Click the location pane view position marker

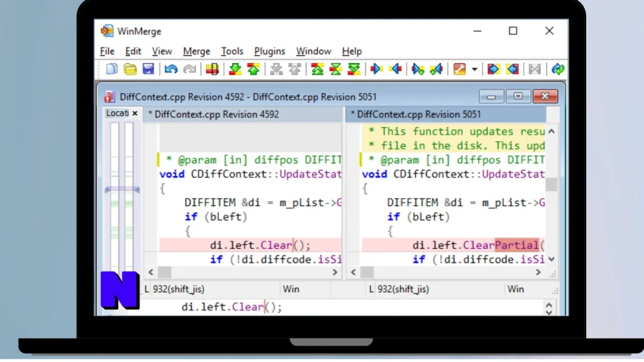(123, 190)
